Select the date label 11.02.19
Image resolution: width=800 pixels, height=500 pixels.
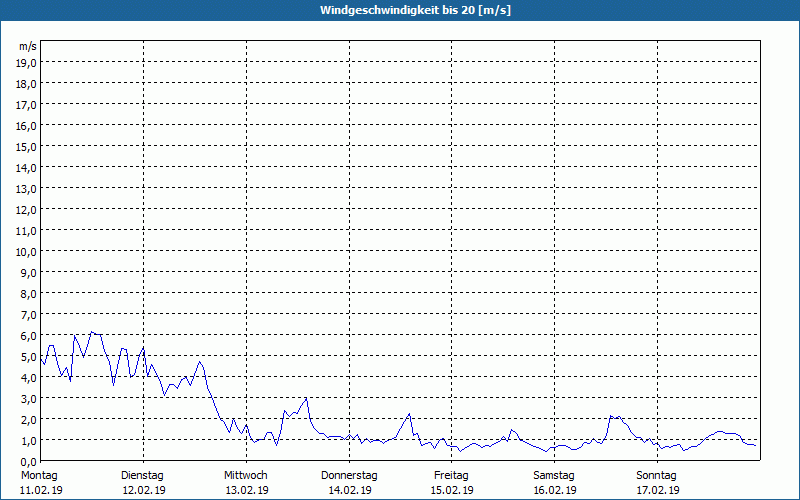click(41, 490)
